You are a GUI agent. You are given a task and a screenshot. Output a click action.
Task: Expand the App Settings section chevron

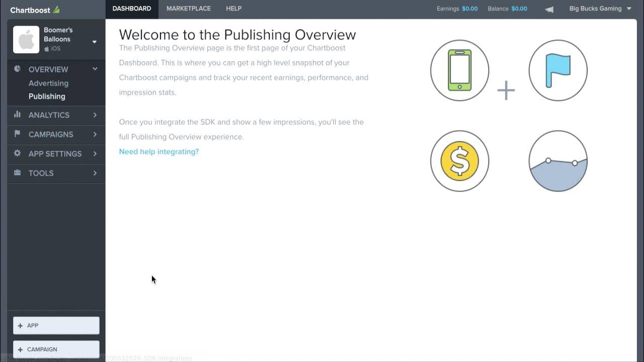click(x=95, y=153)
